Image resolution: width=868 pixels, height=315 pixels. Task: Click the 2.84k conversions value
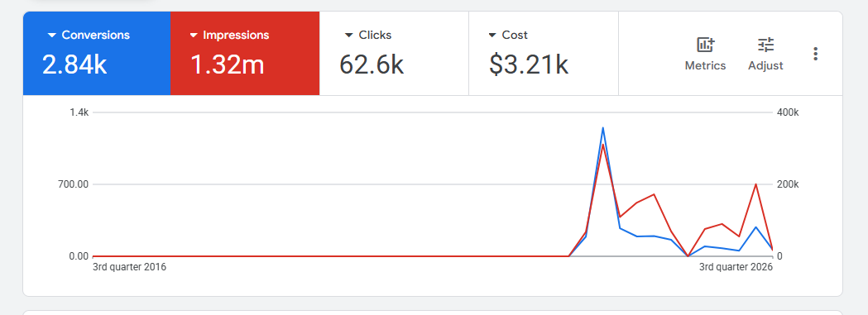(x=74, y=64)
